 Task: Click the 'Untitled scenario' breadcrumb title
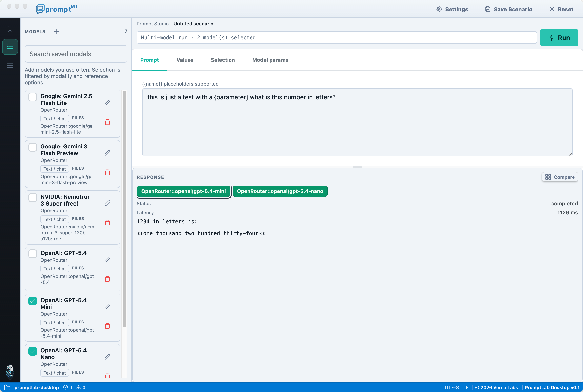coord(193,24)
